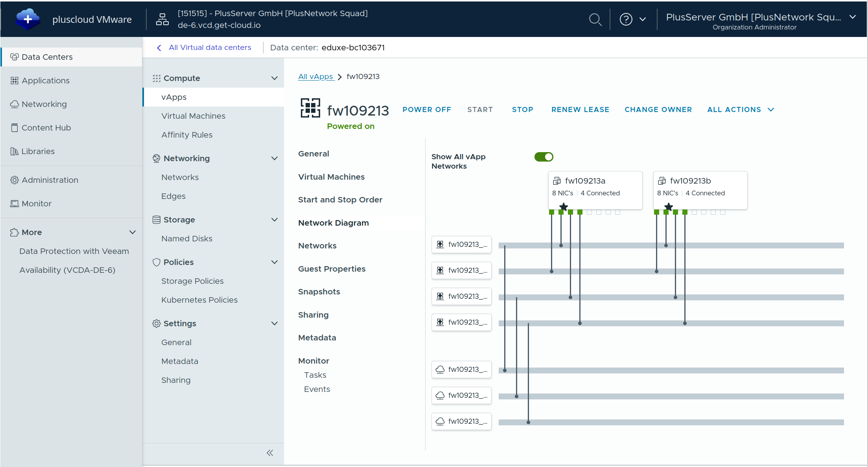The width and height of the screenshot is (868, 467).
Task: Click the fw109213a VM card
Action: tap(595, 190)
